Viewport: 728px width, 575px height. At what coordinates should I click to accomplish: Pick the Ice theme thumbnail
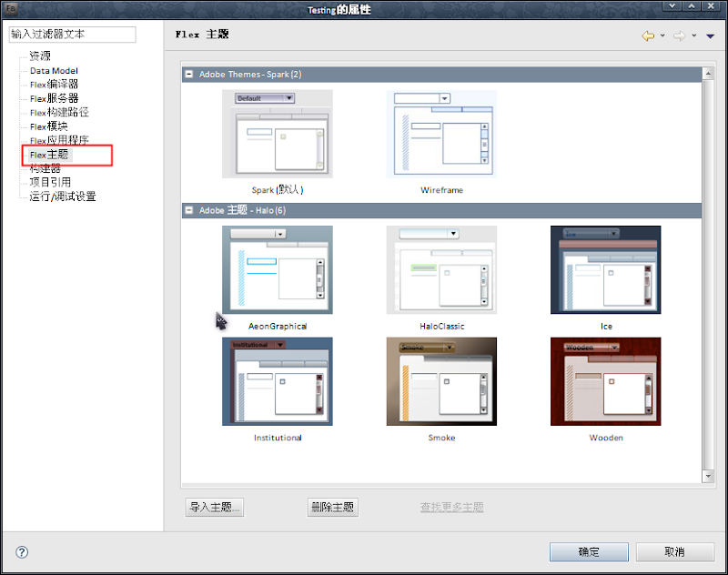tap(605, 270)
